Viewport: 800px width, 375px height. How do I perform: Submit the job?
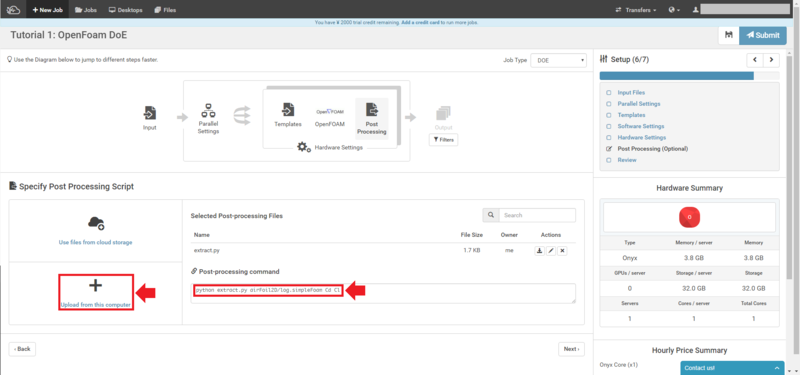click(763, 35)
